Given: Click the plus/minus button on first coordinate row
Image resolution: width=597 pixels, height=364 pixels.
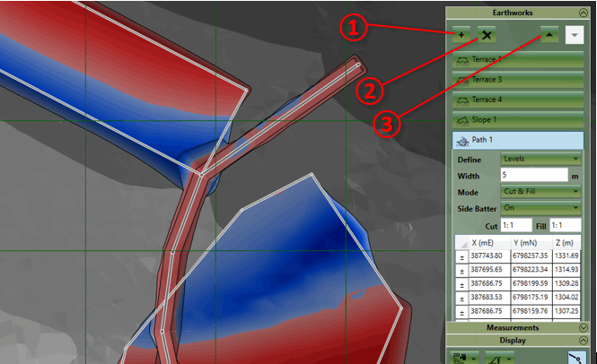Looking at the screenshot, I should point(461,256).
